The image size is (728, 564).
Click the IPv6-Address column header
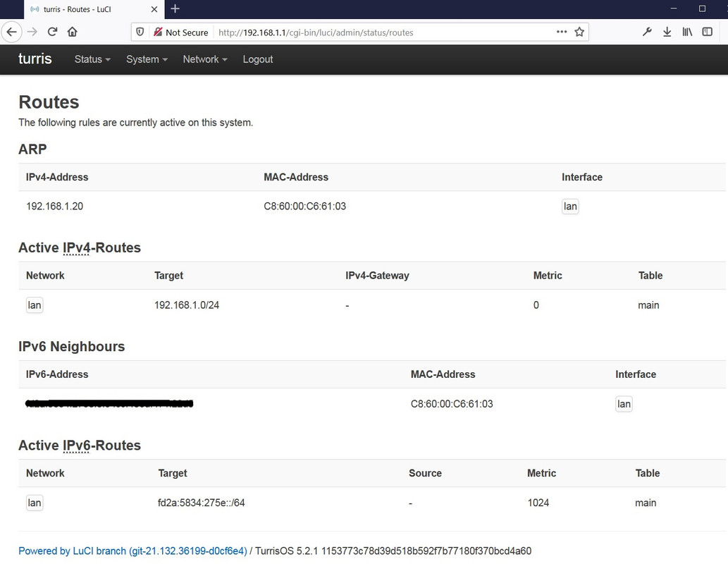point(57,374)
